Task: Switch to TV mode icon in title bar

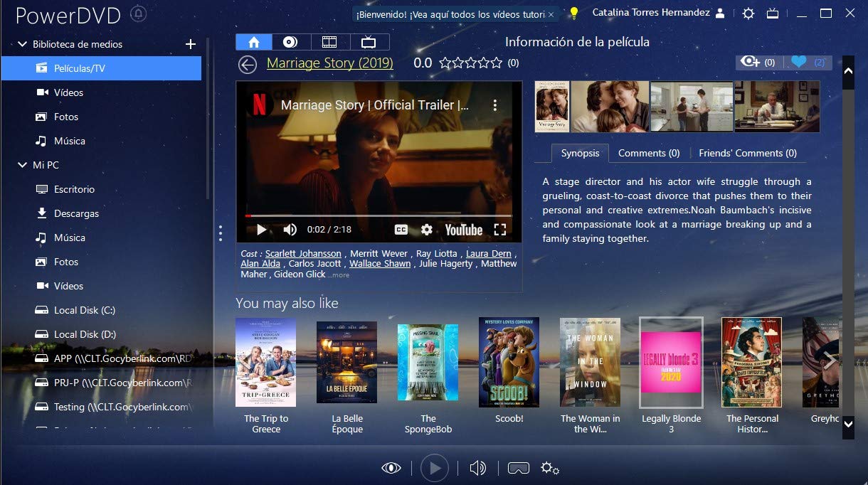Action: point(773,14)
